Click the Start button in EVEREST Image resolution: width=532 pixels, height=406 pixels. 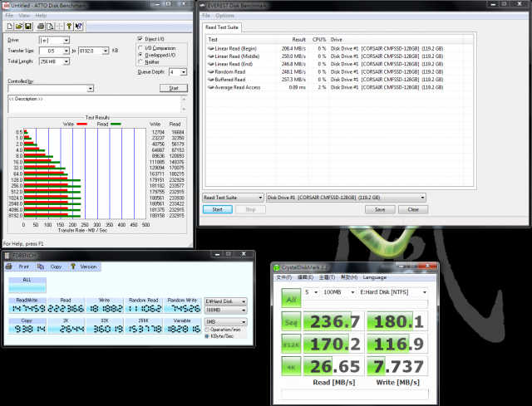click(x=218, y=209)
